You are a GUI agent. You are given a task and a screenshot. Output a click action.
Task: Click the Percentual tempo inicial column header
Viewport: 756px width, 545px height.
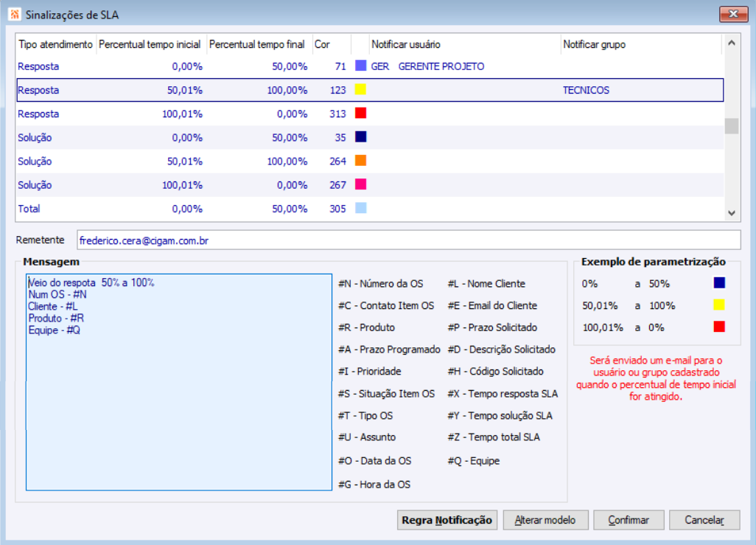coord(150,44)
